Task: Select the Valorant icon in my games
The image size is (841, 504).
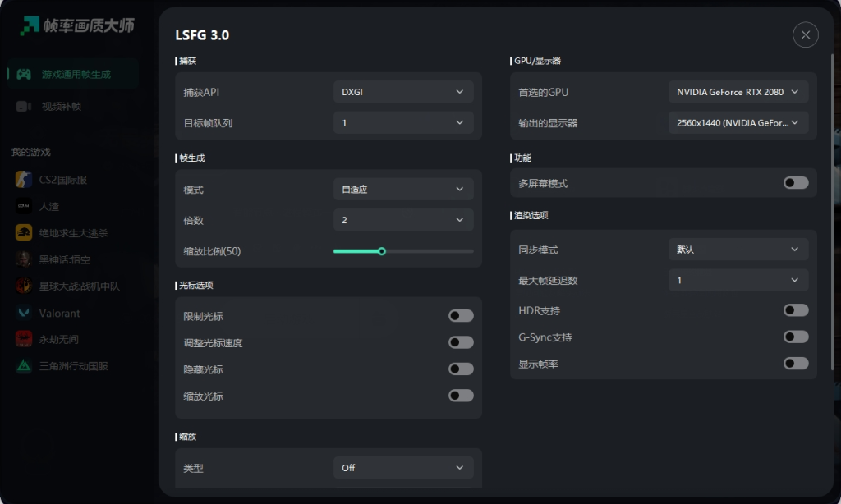Action: (24, 313)
